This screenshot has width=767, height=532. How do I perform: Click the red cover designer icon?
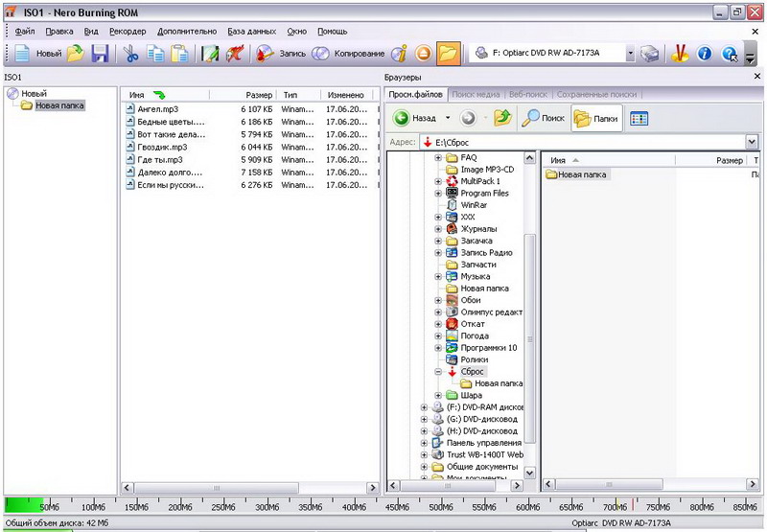[235, 54]
